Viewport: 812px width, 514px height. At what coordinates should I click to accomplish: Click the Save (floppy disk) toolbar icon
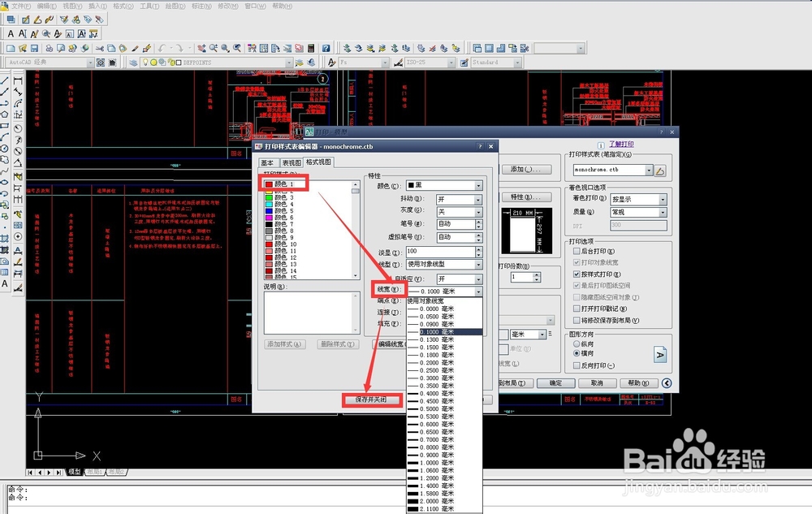point(34,48)
